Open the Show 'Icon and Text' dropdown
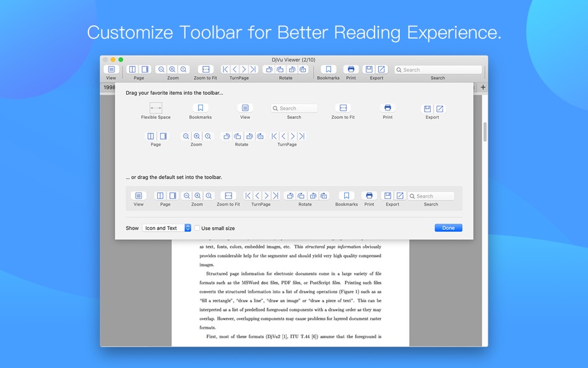Image resolution: width=588 pixels, height=368 pixels. (x=166, y=228)
